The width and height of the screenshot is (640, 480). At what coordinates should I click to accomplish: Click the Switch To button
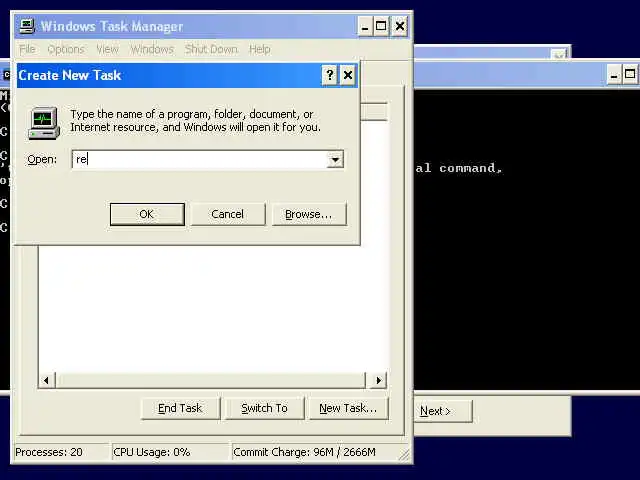(264, 409)
